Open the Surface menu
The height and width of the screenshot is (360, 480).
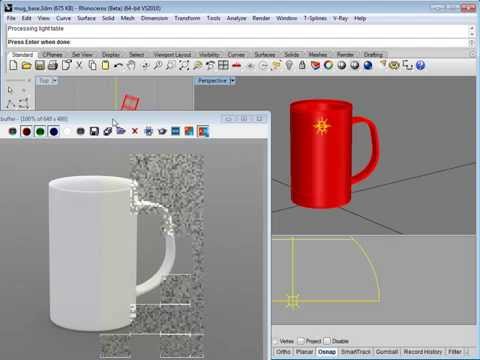pos(86,18)
